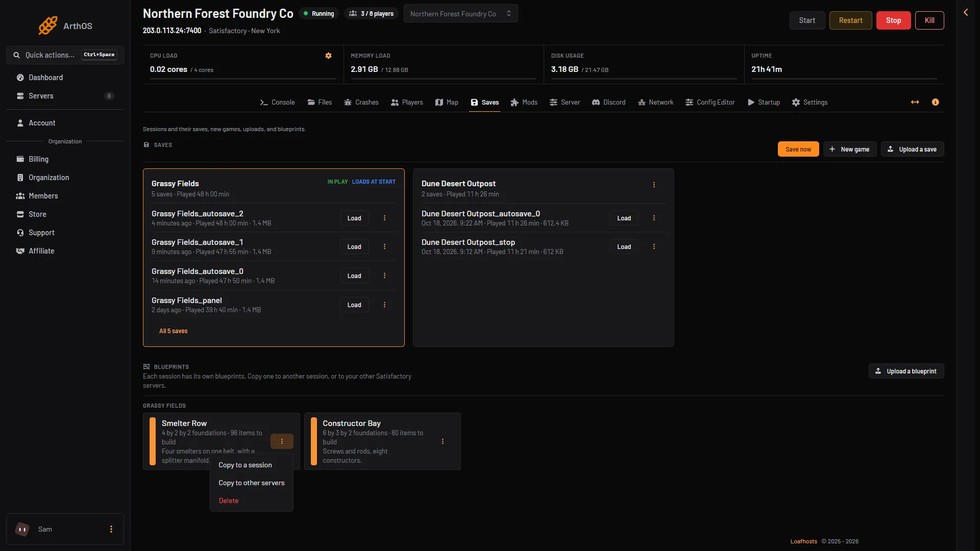Close the Smelter Row options menu button
Screen dimensions: 980x551
[282, 441]
